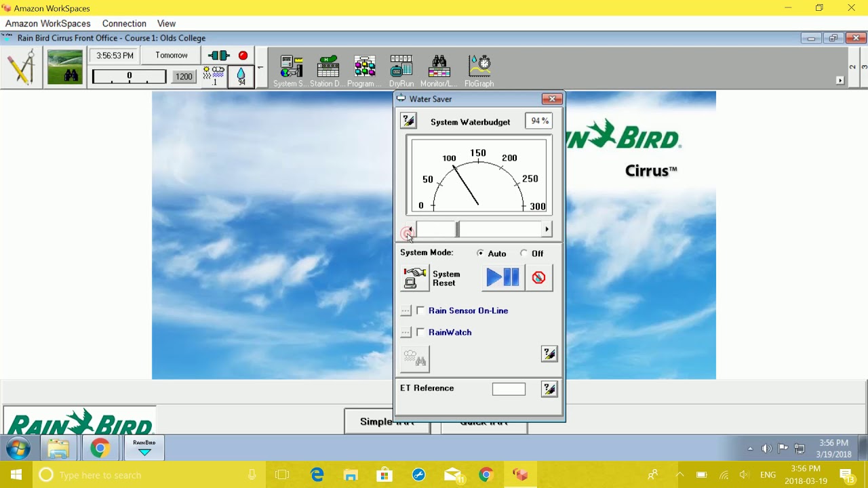This screenshot has width=868, height=488.
Task: Click the green connection status icon
Action: click(x=219, y=56)
